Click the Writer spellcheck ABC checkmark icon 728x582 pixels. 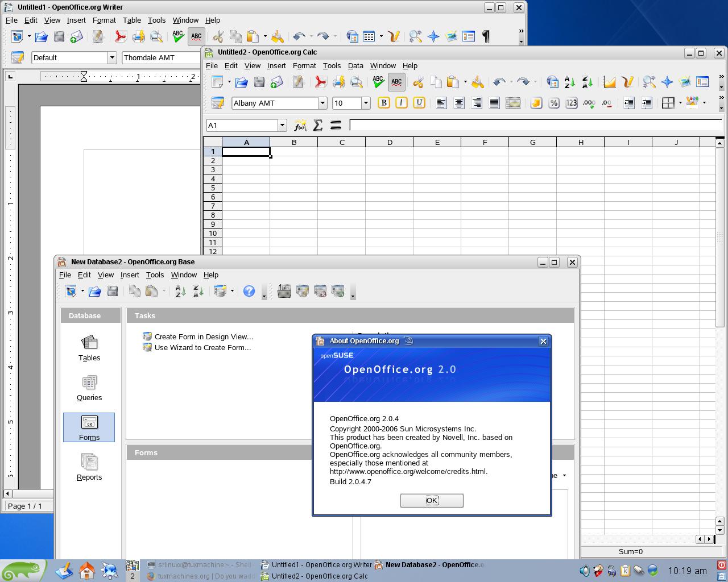pos(178,36)
